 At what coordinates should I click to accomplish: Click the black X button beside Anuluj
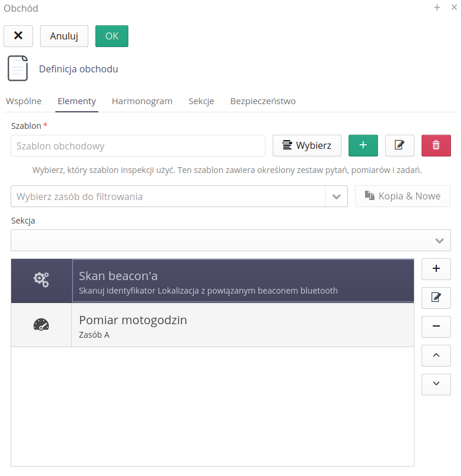coord(18,36)
